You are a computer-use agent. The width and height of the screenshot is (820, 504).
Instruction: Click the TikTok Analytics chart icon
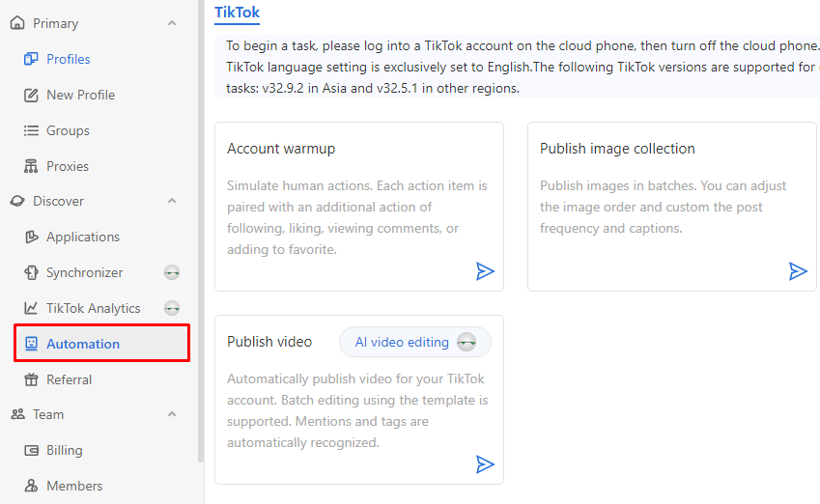click(x=31, y=308)
